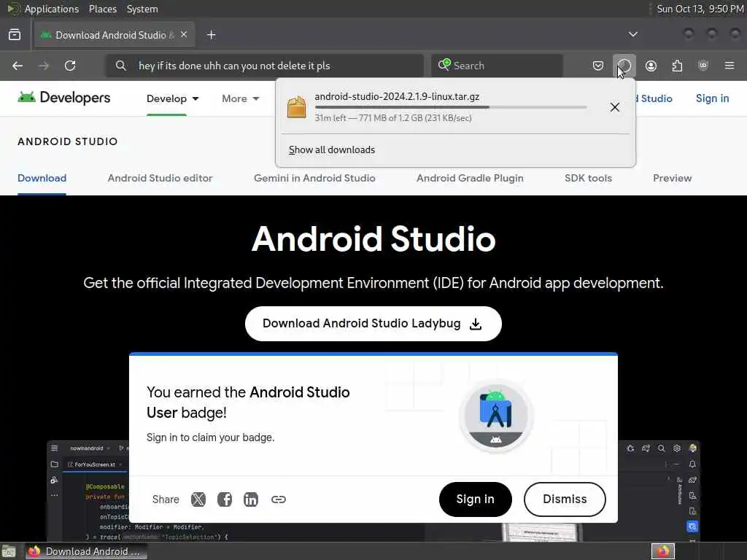This screenshot has width=747, height=560.
Task: Open the extensions puzzle icon
Action: point(677,66)
